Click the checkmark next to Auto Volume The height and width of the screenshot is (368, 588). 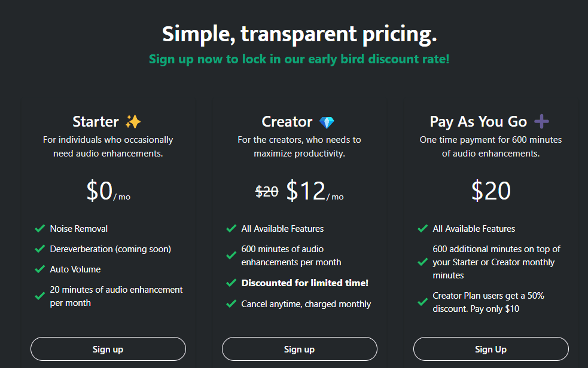point(39,269)
